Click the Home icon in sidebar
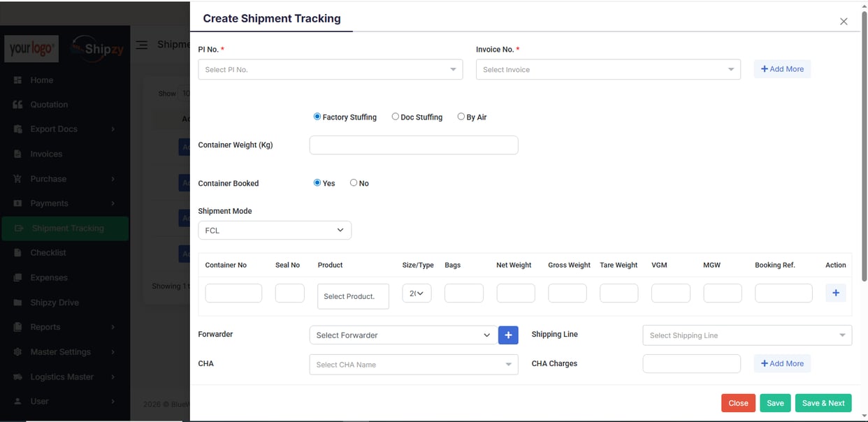Viewport: 868px width, 422px height. (17, 80)
